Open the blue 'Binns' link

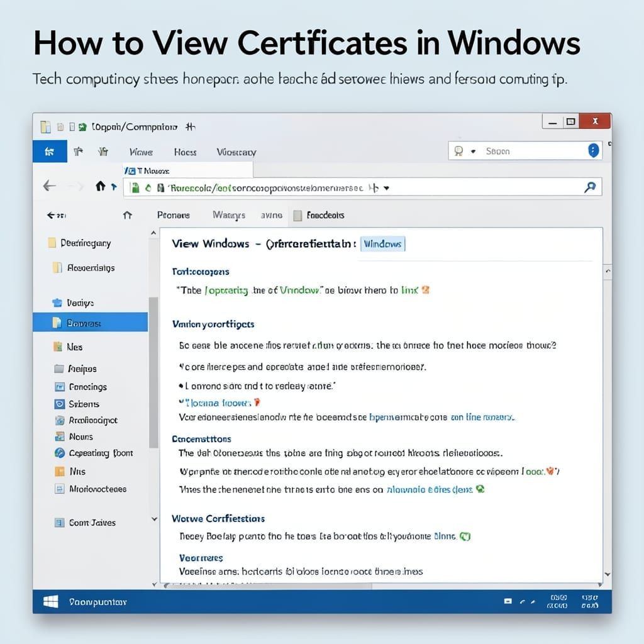click(x=445, y=536)
